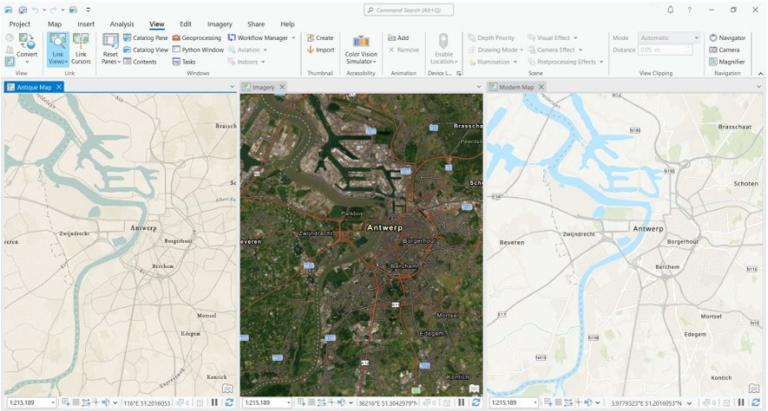Close the Antique Map view tab
Screen dimensions: 768x411
point(59,87)
